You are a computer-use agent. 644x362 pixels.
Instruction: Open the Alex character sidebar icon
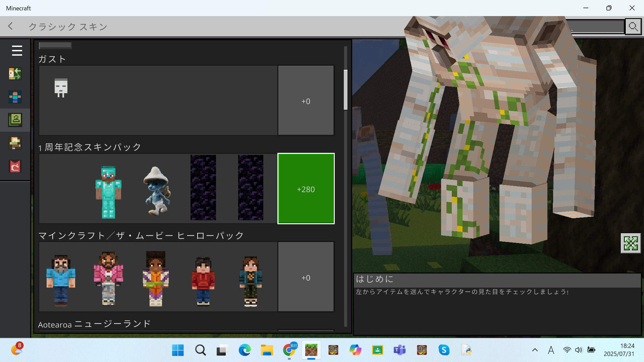(x=15, y=143)
